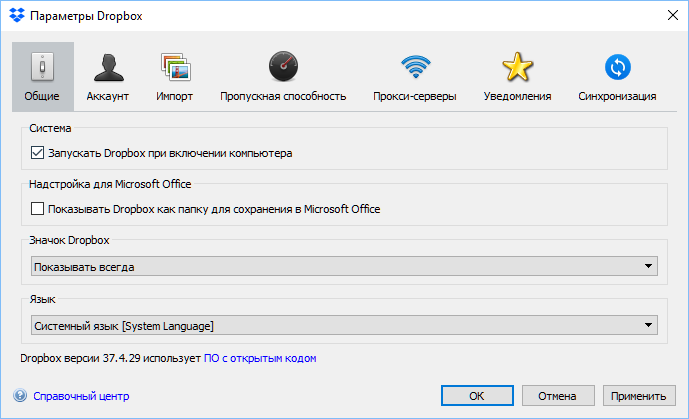
Task: Enable Показывать Dropbox как папку для сохранения
Action: pos(37,209)
